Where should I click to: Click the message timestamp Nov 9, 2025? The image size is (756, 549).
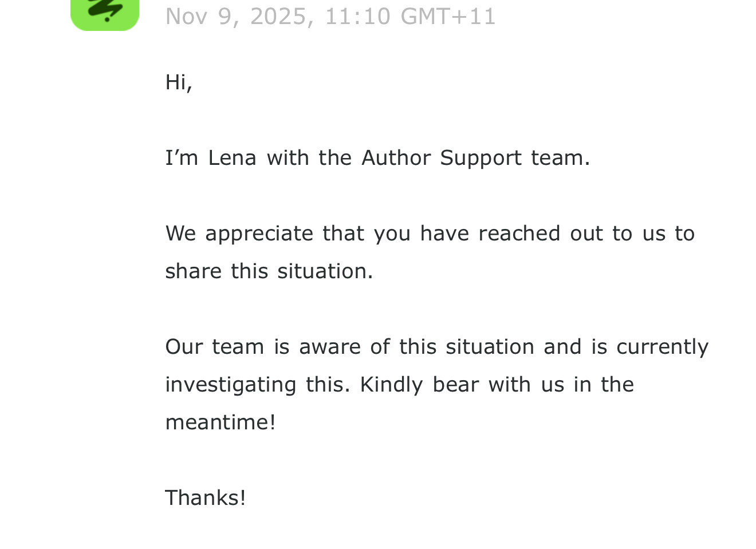tap(238, 16)
